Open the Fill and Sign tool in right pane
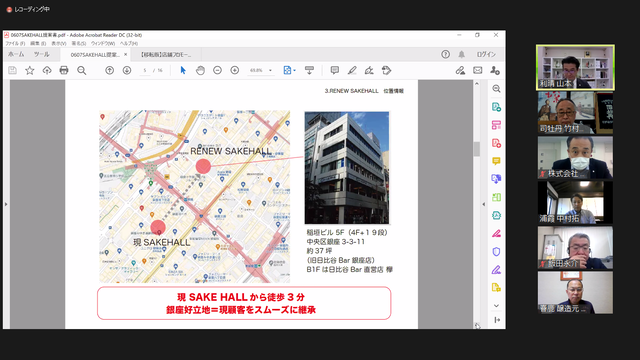The image size is (640, 360). click(496, 269)
